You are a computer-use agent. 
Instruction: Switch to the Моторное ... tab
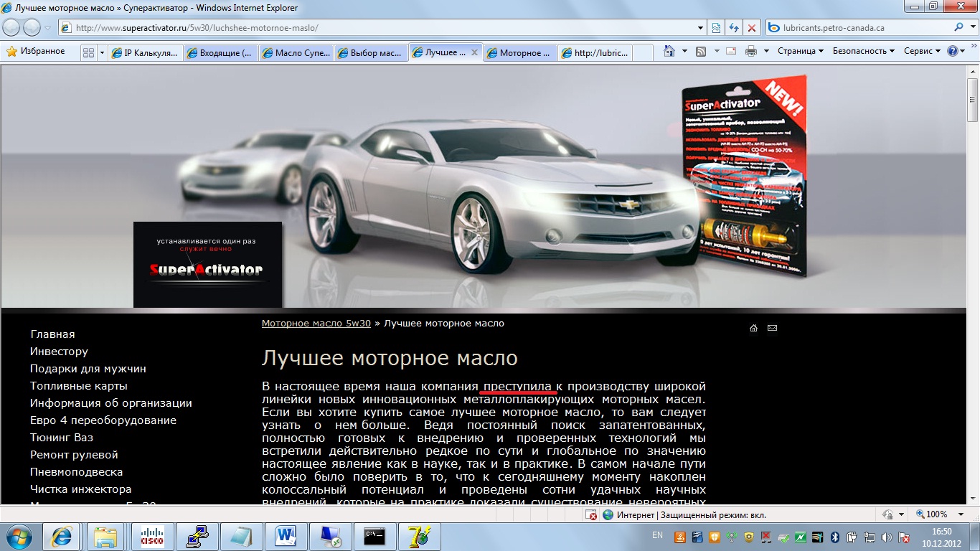click(x=520, y=52)
